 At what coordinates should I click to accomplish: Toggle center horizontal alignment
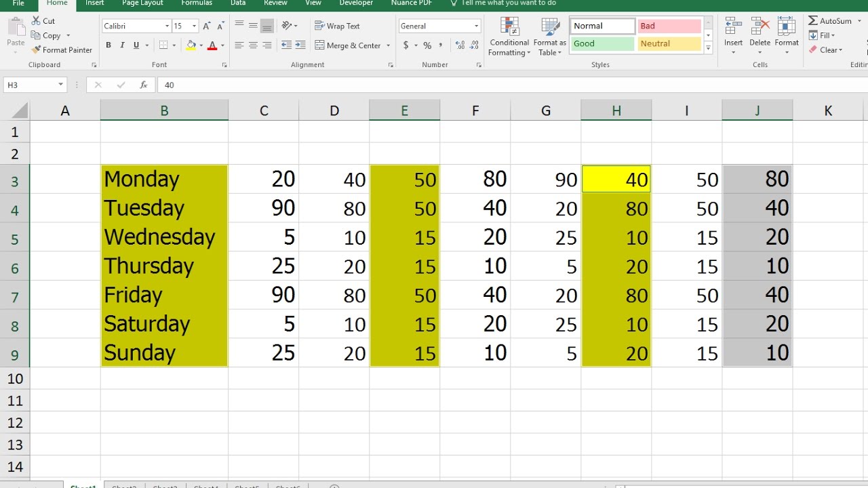coord(253,45)
